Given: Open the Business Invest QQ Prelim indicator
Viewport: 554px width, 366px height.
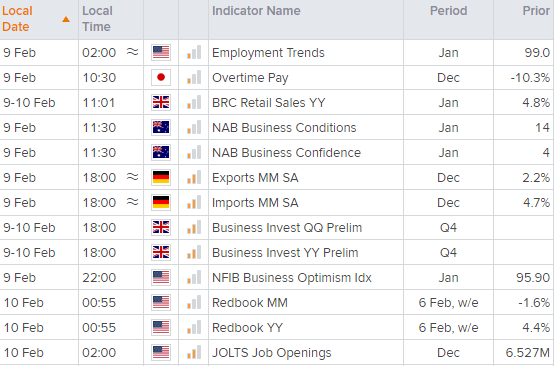Looking at the screenshot, I should 287,228.
